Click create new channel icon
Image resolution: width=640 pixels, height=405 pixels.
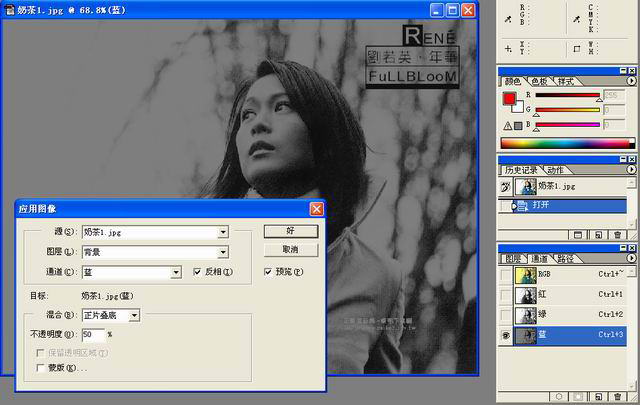coord(597,396)
